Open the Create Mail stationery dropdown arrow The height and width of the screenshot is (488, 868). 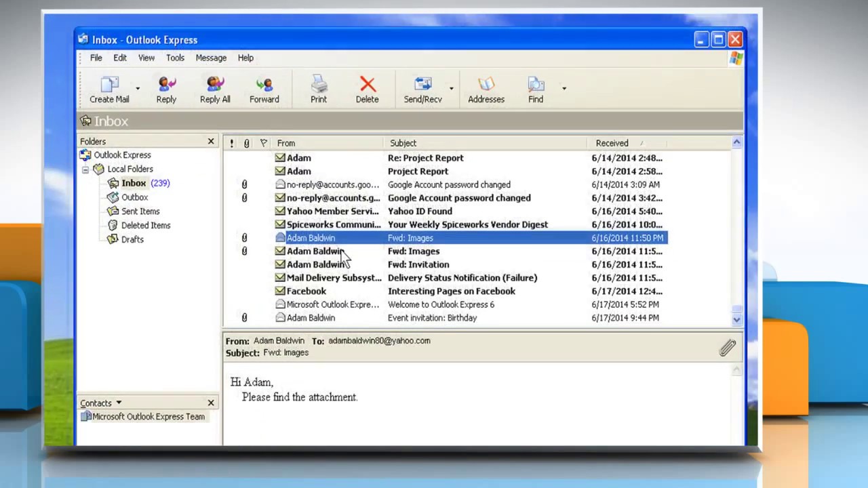tap(138, 89)
